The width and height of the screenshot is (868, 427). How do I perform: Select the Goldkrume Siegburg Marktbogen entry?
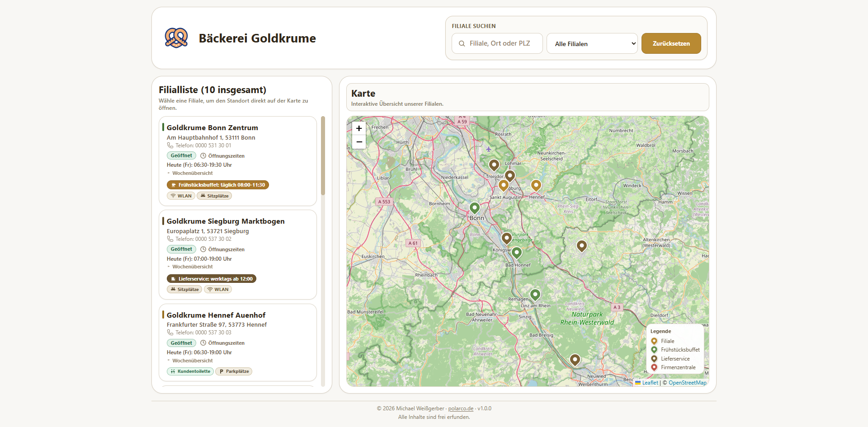226,221
